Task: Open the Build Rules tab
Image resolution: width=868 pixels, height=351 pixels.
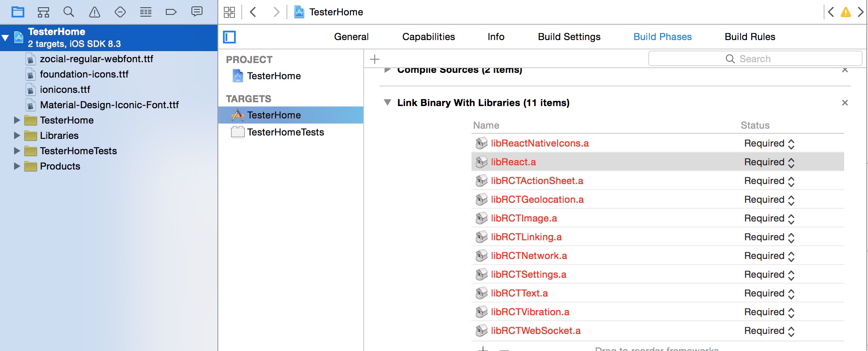Action: point(750,37)
